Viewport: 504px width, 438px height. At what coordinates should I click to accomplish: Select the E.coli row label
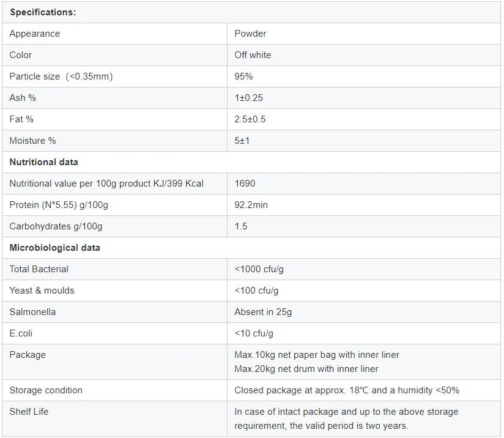[x=21, y=333]
